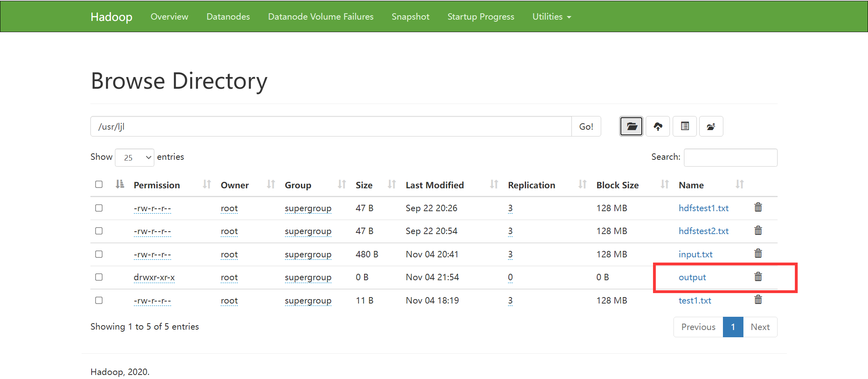Click the Create Directory folder icon
Image resolution: width=868 pixels, height=379 pixels.
(x=631, y=126)
